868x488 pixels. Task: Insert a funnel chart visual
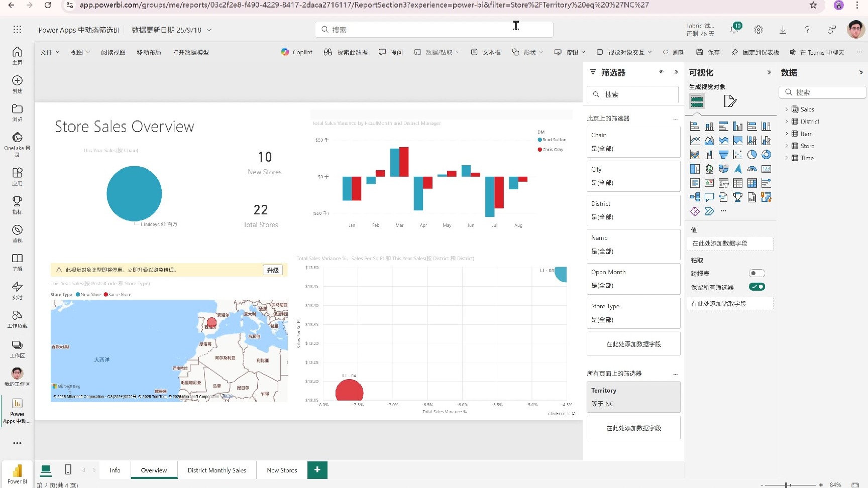pos(724,155)
